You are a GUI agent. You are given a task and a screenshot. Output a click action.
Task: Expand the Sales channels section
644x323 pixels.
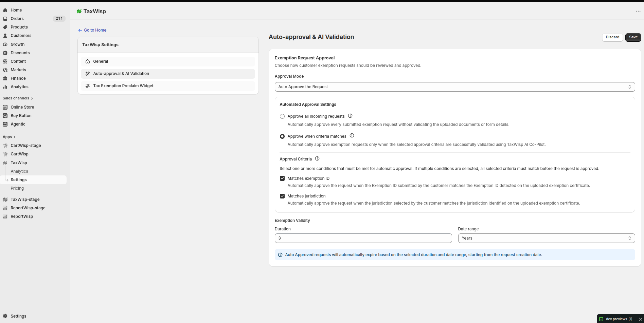pos(18,98)
